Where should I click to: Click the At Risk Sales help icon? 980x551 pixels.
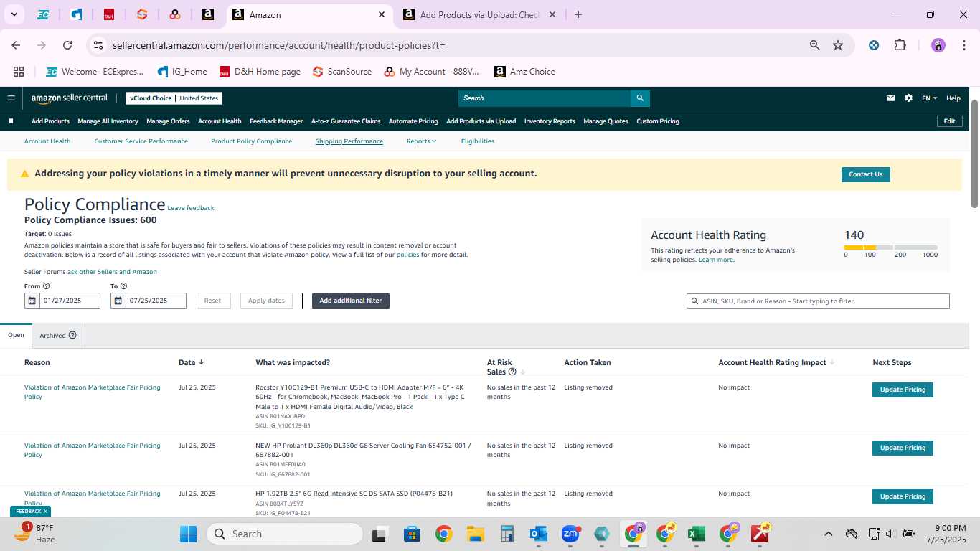point(512,372)
